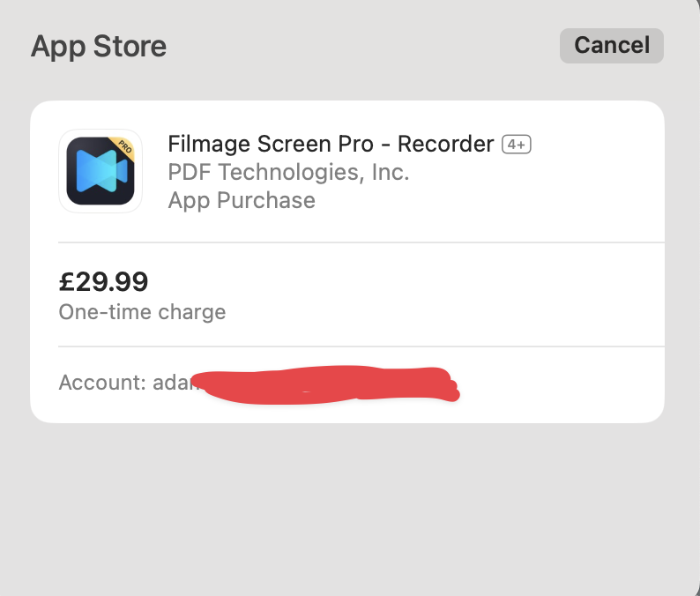Click the Filmage Screen Pro app icon
The width and height of the screenshot is (700, 596).
pos(100,171)
